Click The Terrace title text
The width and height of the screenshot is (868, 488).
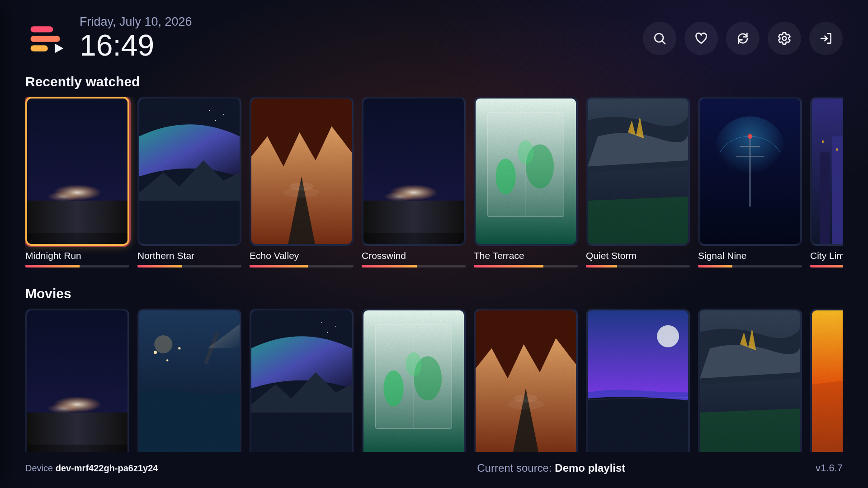pos(499,256)
